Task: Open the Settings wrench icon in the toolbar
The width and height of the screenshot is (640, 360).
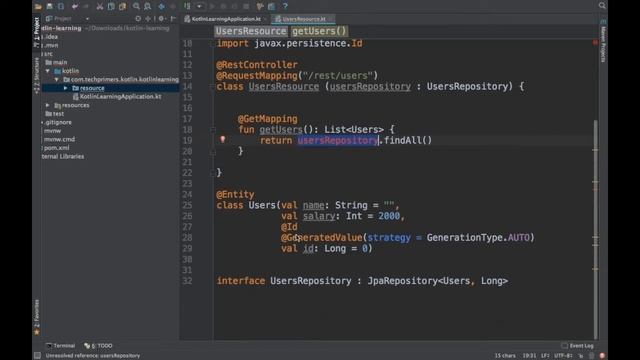Action: [260, 6]
